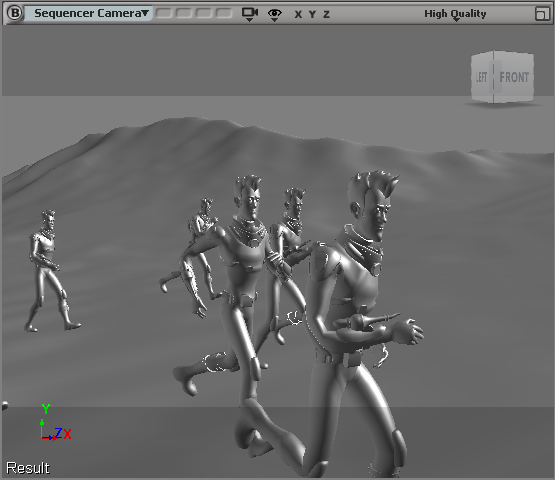Click the LEFT face of view cube
This screenshot has height=480, width=555.
pyautogui.click(x=482, y=77)
